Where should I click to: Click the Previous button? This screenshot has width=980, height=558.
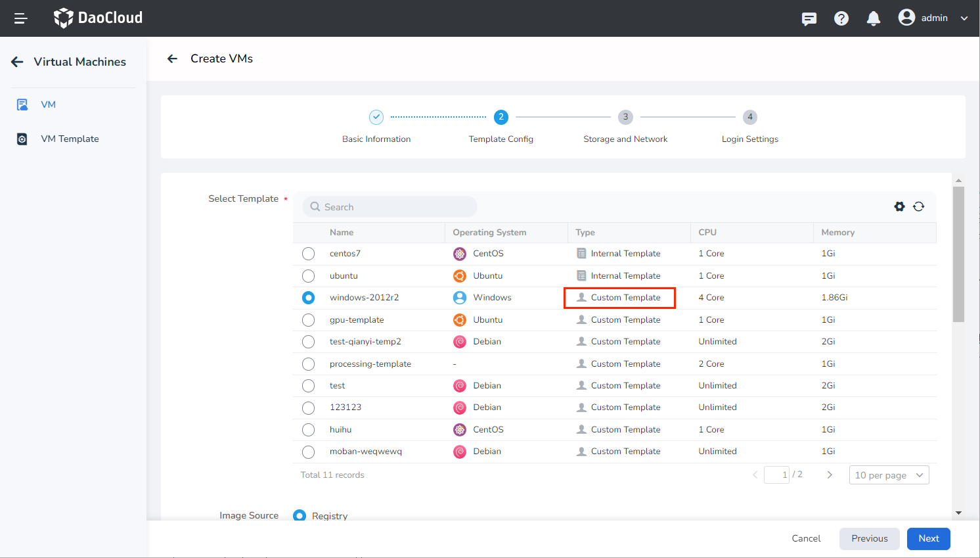(x=869, y=538)
